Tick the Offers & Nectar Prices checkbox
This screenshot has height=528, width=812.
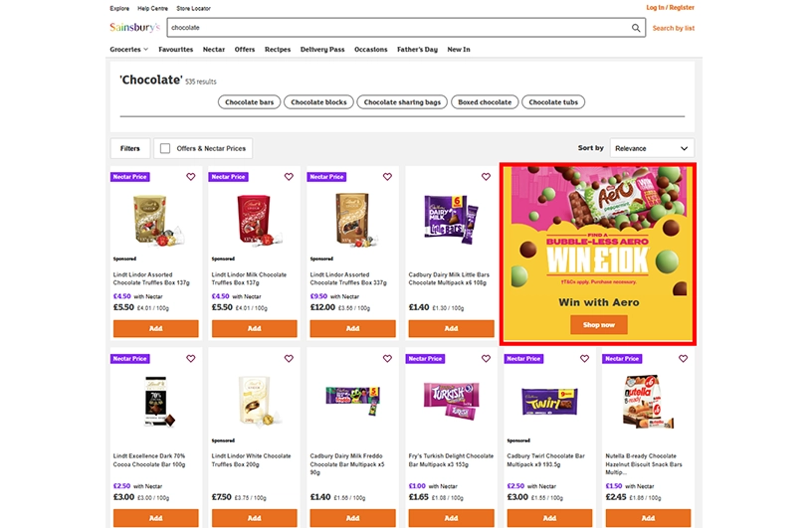point(165,148)
